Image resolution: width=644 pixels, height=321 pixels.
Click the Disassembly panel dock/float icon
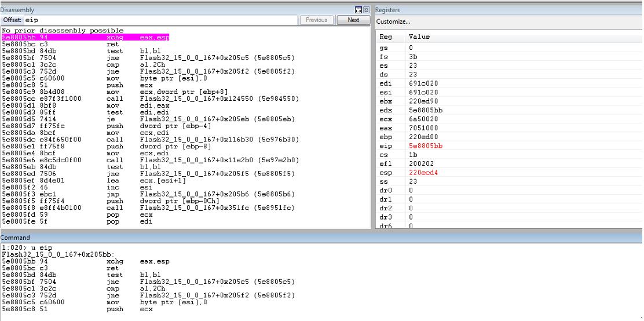[358, 10]
